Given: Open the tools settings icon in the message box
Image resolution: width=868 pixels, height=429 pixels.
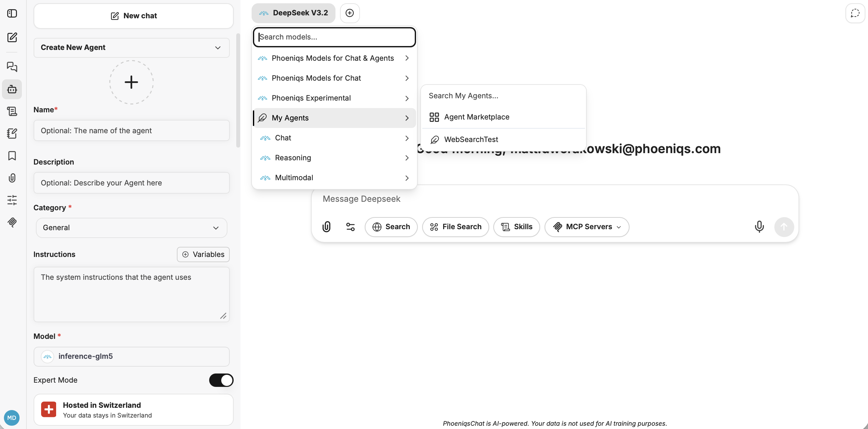Looking at the screenshot, I should click(x=350, y=227).
